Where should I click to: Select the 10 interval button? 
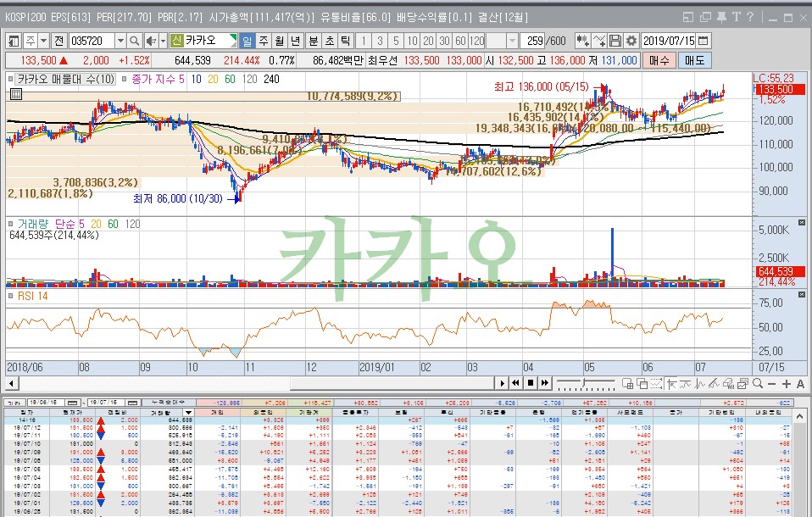tap(412, 41)
